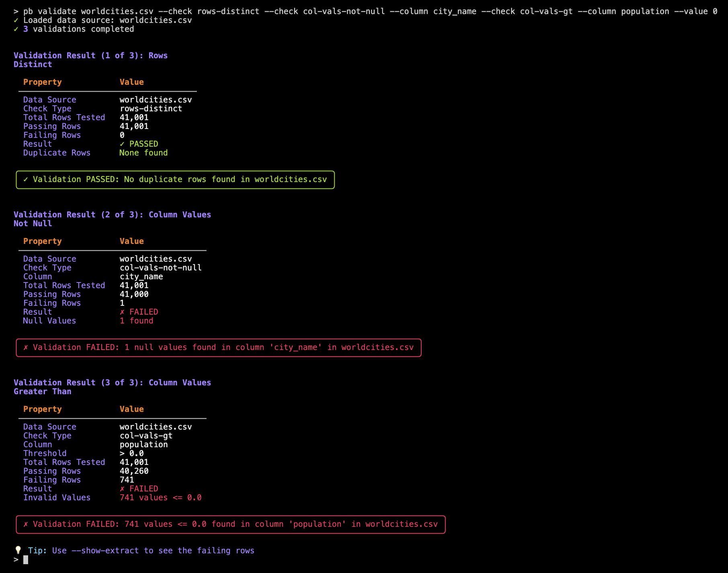Image resolution: width=728 pixels, height=573 pixels.
Task: Click the red X beside FAILED under col-vals-gt
Action: pyautogui.click(x=122, y=489)
